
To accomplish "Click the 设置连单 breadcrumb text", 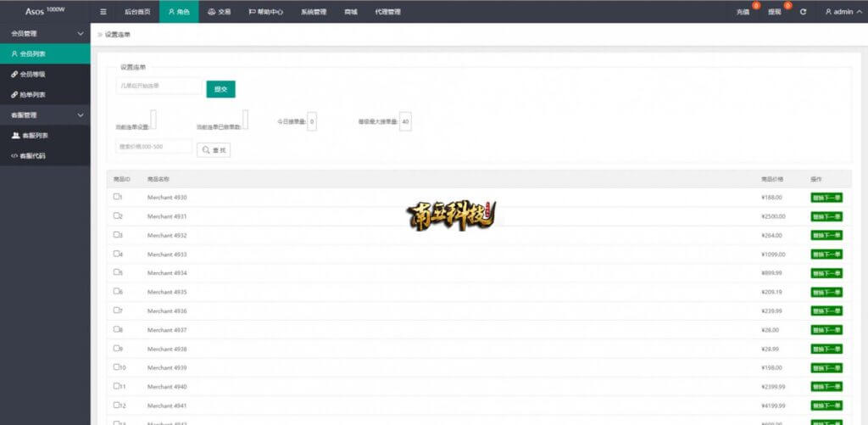I will coord(117,35).
